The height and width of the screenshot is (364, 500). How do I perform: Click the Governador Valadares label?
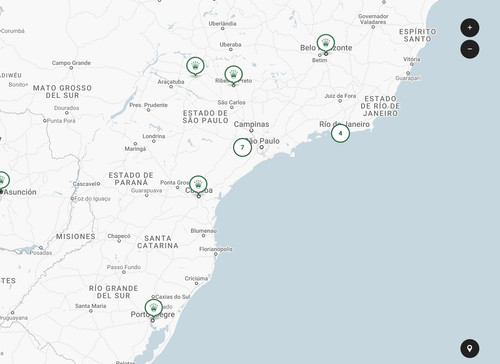click(373, 19)
